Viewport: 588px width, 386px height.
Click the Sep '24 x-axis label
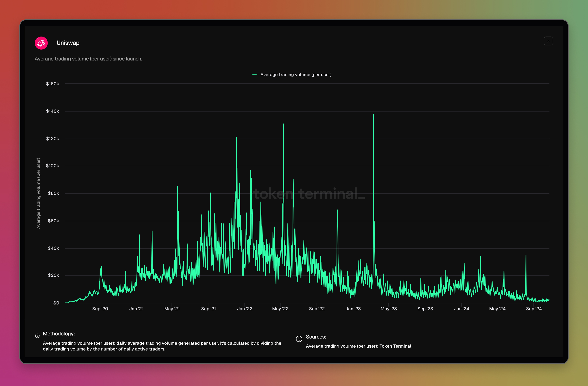[x=534, y=309]
